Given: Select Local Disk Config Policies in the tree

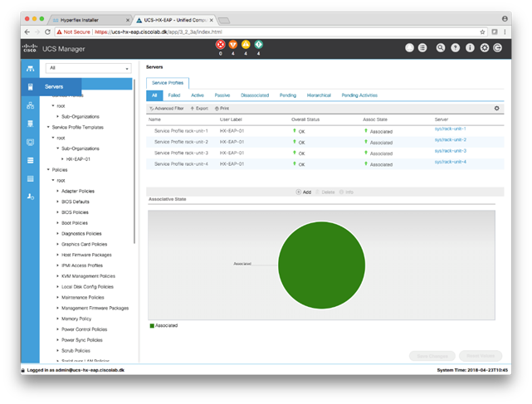Looking at the screenshot, I should 87,287.
